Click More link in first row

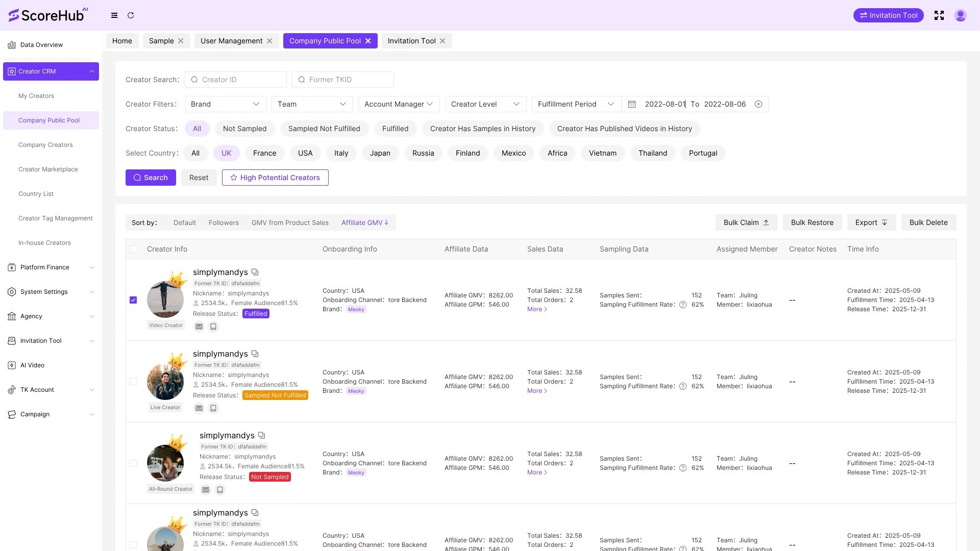537,309
